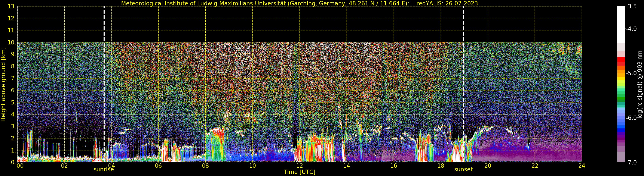Click the '-5.0' colorbar tick label
Viewport: 644px width, 176px height.
click(631, 73)
